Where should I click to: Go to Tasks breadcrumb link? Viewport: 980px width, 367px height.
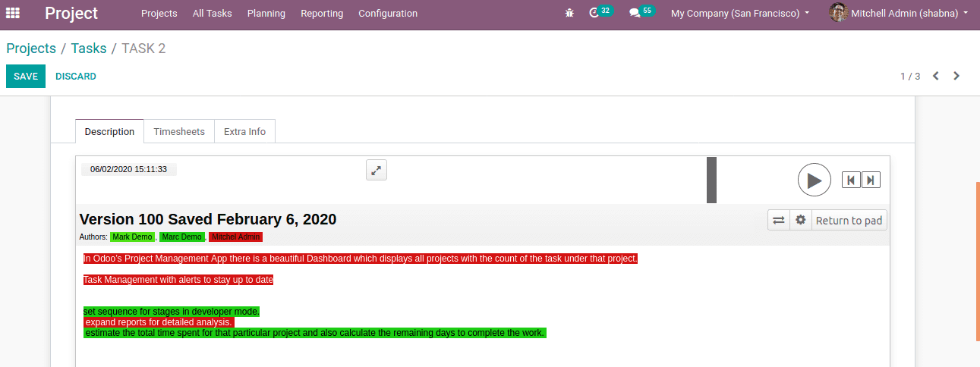click(x=89, y=49)
